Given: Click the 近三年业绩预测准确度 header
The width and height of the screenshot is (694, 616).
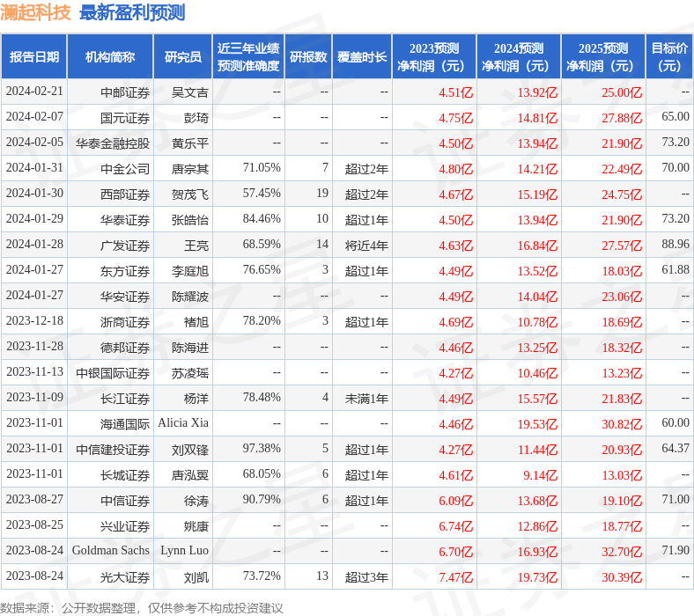Looking at the screenshot, I should click(x=248, y=57).
